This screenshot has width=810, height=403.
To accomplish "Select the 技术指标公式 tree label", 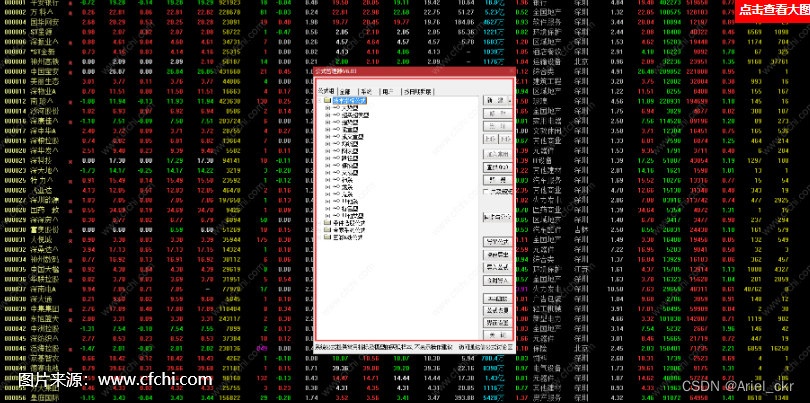I will pos(350,100).
